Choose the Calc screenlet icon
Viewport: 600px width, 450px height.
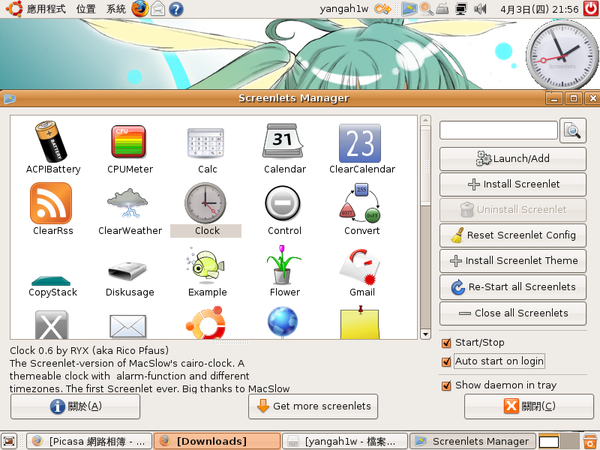206,143
